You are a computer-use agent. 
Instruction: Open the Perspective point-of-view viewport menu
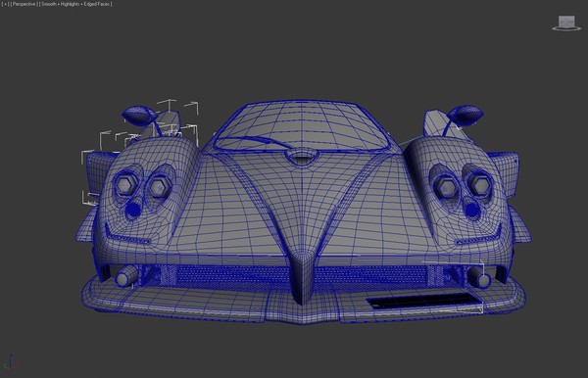pos(24,4)
